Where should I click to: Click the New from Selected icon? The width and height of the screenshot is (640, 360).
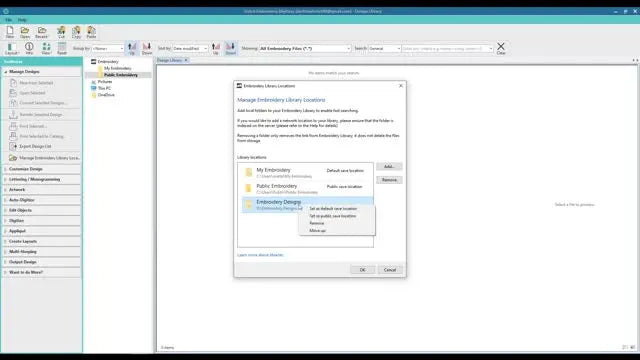click(13, 83)
